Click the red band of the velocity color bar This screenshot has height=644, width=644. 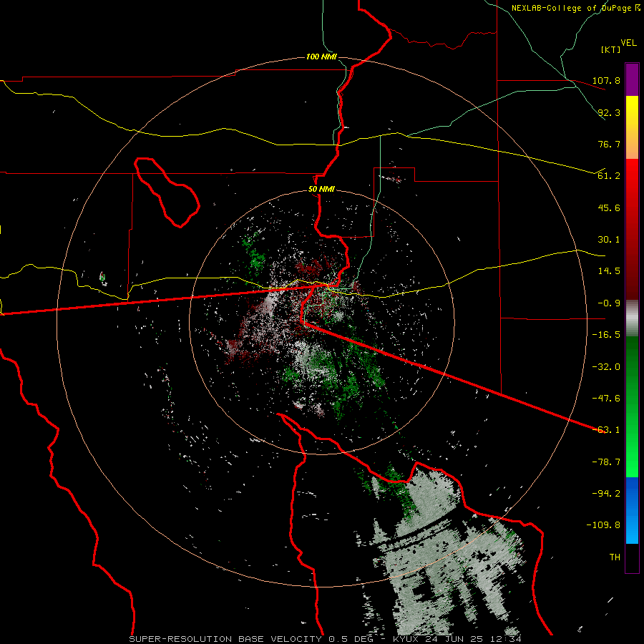[x=632, y=229]
